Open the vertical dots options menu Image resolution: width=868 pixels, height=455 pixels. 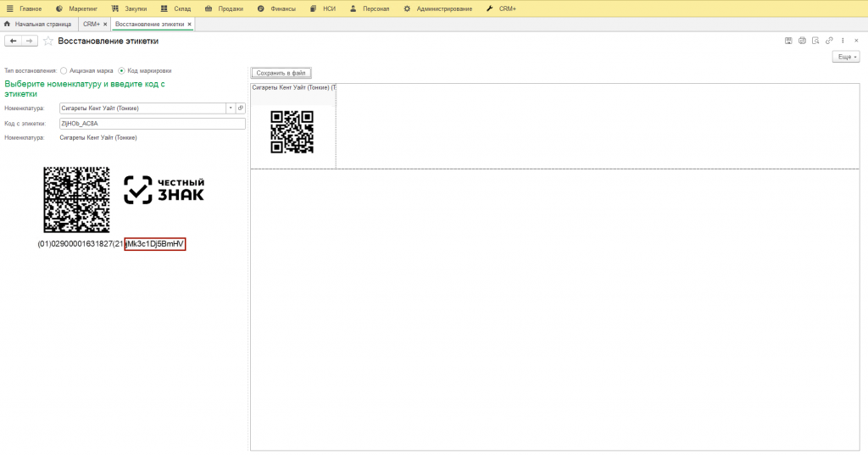[x=843, y=41]
